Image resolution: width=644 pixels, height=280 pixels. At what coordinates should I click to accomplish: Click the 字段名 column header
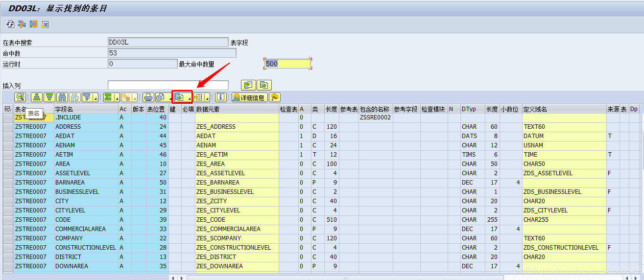click(86, 109)
